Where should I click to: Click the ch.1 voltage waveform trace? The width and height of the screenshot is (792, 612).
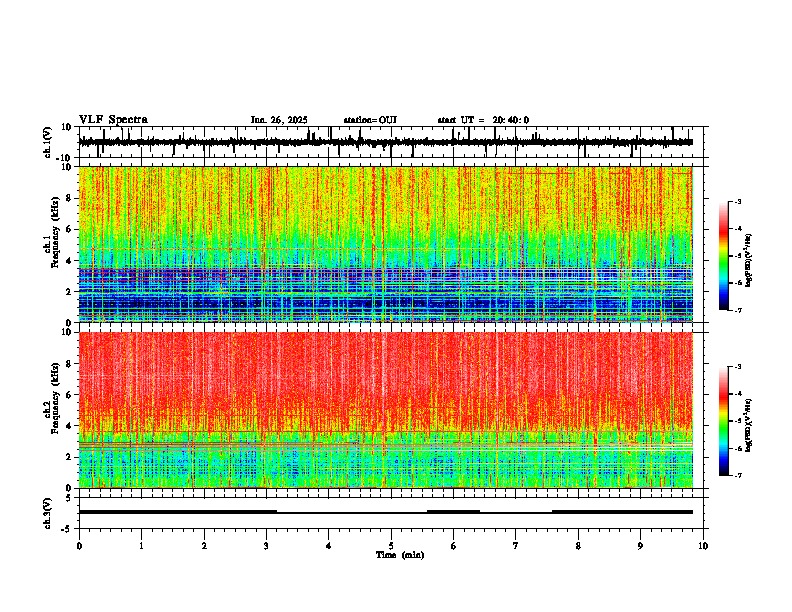pyautogui.click(x=386, y=142)
